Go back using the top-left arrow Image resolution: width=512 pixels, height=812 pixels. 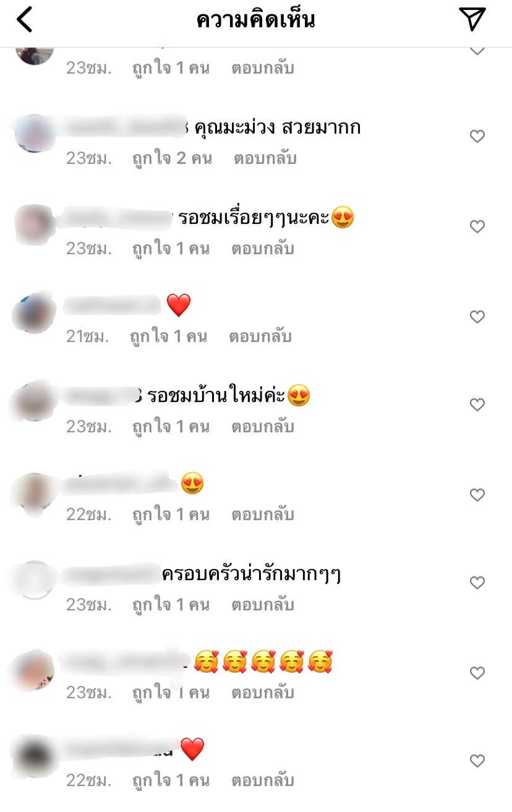pyautogui.click(x=24, y=20)
